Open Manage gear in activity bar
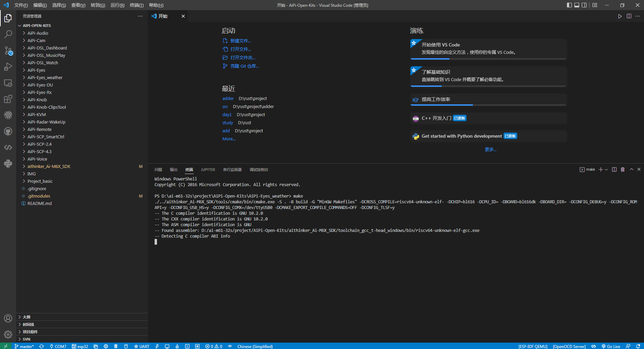 [8, 335]
